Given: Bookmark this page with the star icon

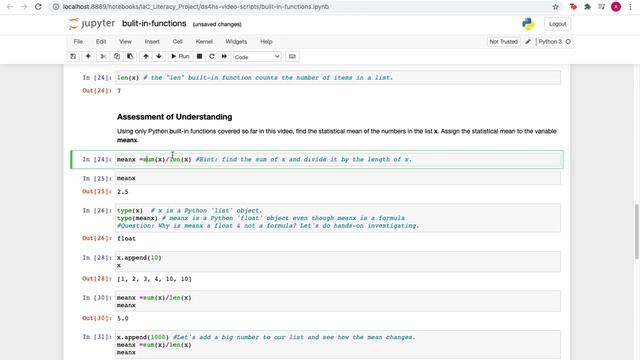Looking at the screenshot, I should (556, 7).
